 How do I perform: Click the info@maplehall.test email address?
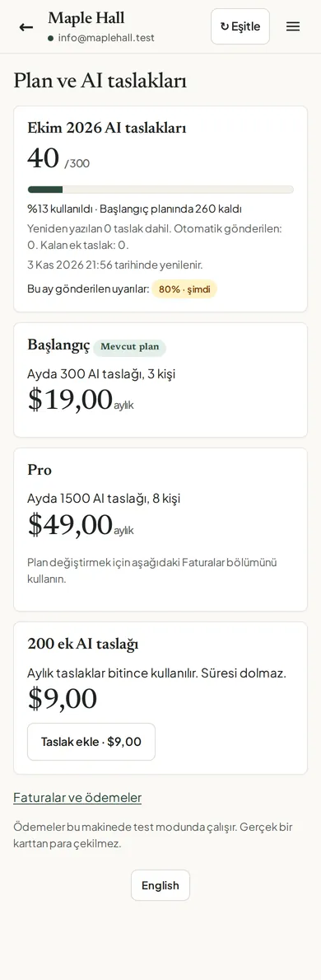click(106, 38)
